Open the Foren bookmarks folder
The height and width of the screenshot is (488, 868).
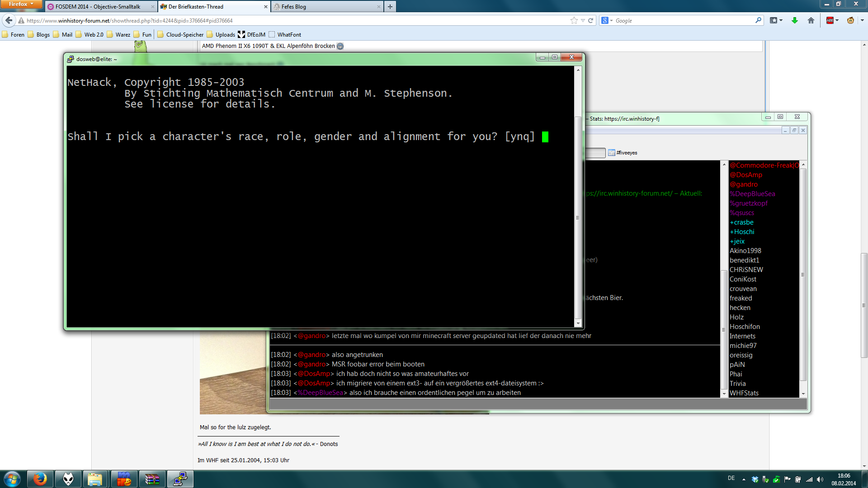click(x=13, y=34)
